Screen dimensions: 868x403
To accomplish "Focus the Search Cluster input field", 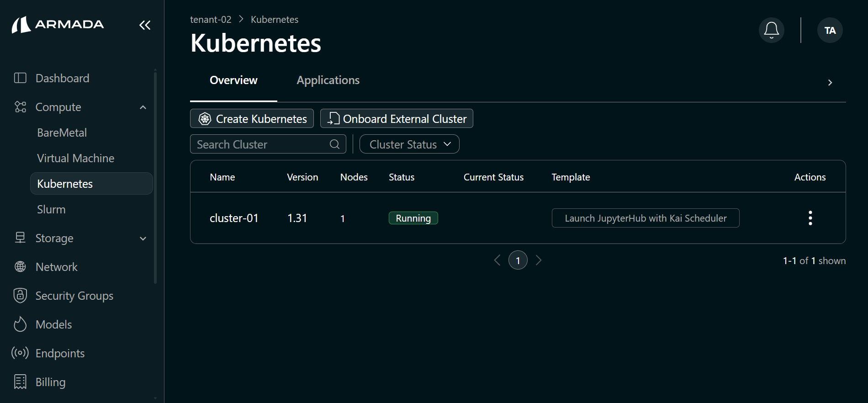I will point(268,144).
